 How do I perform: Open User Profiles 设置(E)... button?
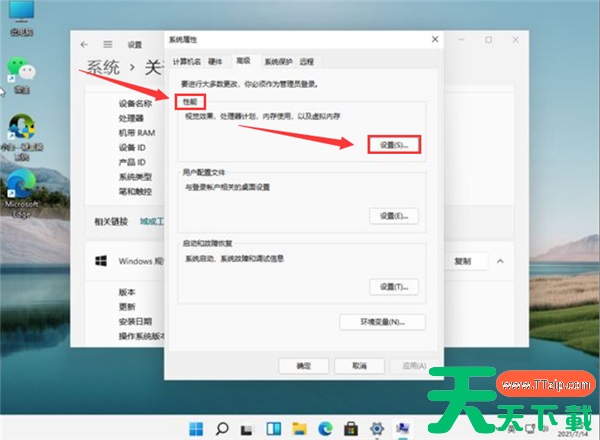394,216
